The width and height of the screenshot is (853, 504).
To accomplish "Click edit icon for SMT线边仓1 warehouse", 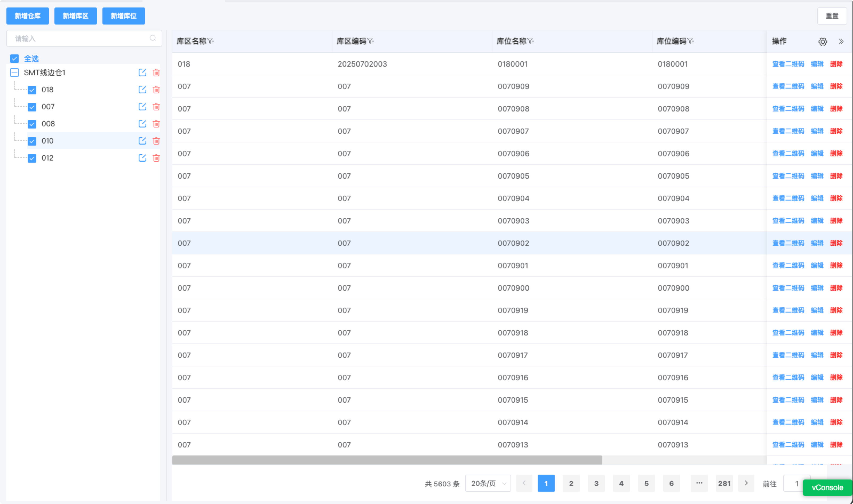I will (x=142, y=72).
